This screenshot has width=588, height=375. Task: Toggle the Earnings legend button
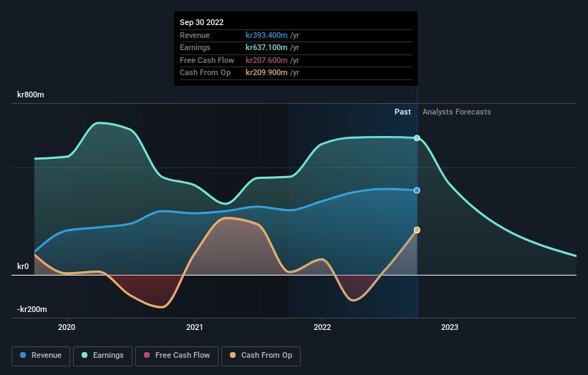[x=102, y=356]
